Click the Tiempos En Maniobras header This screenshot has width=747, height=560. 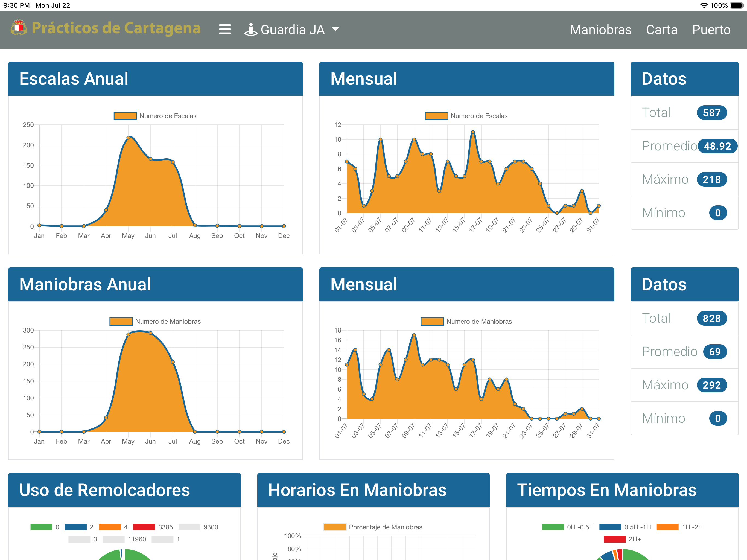click(x=622, y=490)
